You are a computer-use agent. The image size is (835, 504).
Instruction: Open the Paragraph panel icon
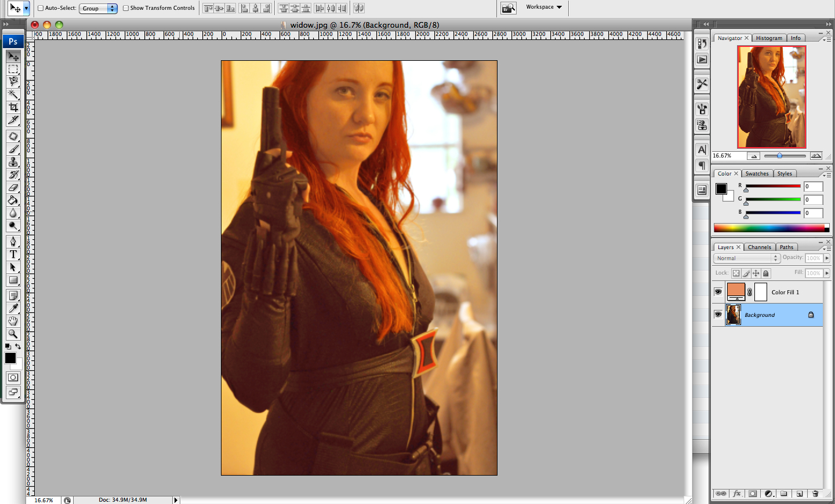702,165
